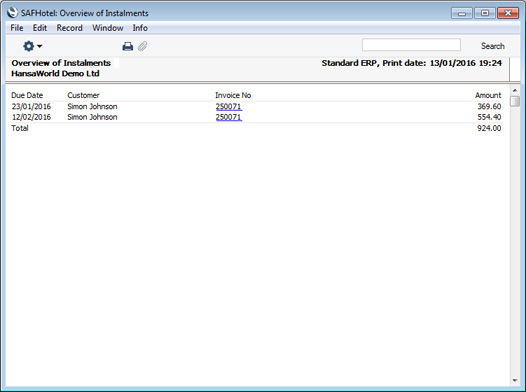Click the HansaWorld Demo Ltd heading

(x=55, y=73)
